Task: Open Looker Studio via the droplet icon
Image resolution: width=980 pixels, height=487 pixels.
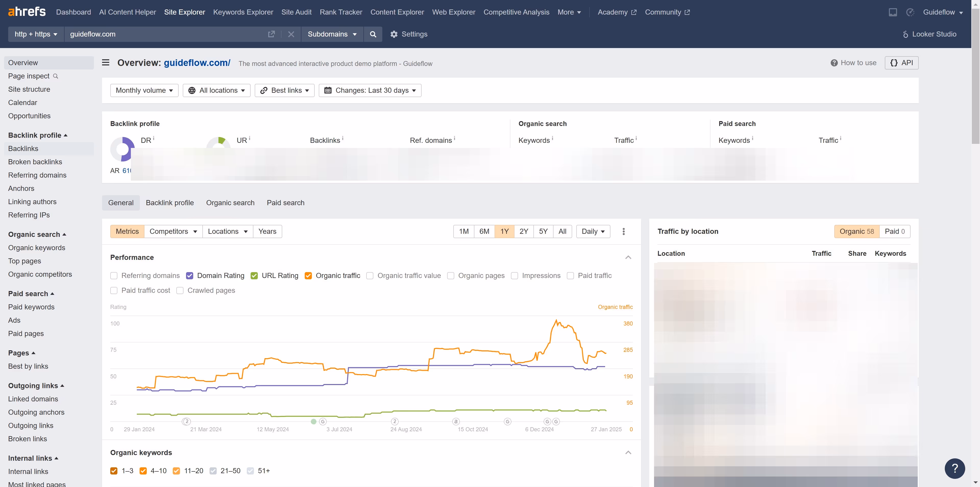Action: [906, 34]
